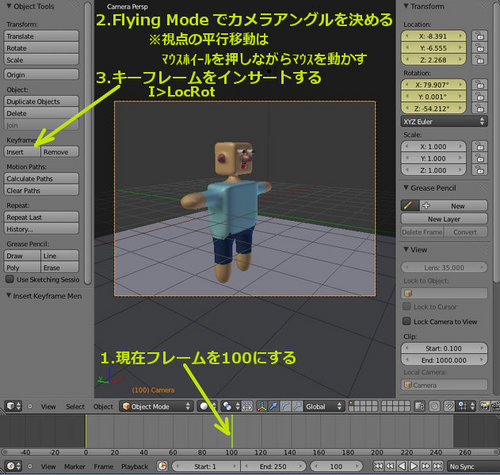Click the translate manipulator arrow icon
Viewport: 500px width, 475px height.
[x=273, y=406]
